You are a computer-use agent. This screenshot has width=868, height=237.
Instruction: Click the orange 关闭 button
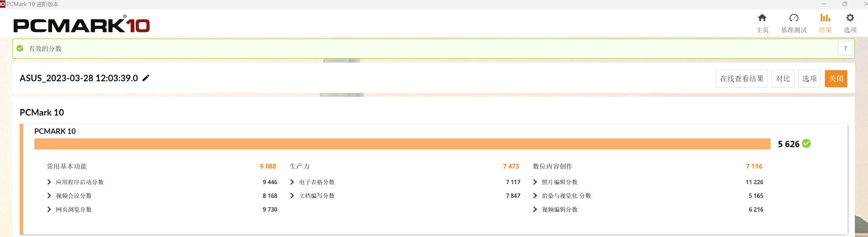[836, 79]
